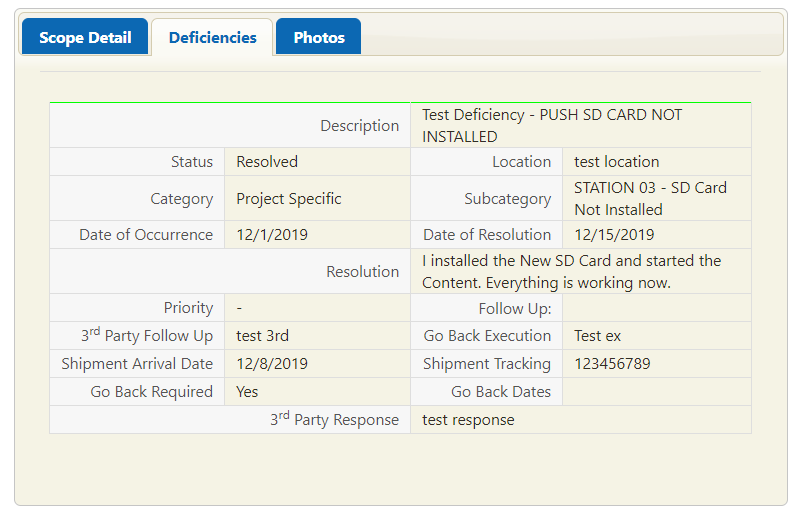
Task: Click the resolution text about the SD Card
Action: pos(571,272)
